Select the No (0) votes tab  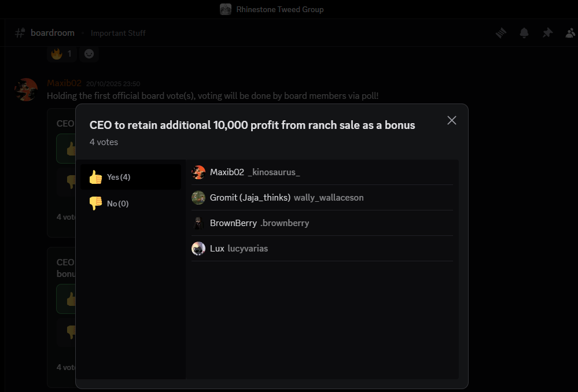131,204
